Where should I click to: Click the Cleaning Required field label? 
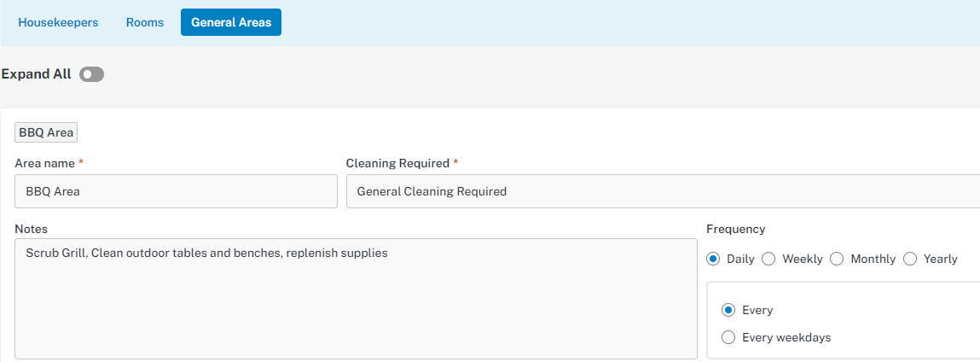(x=397, y=163)
